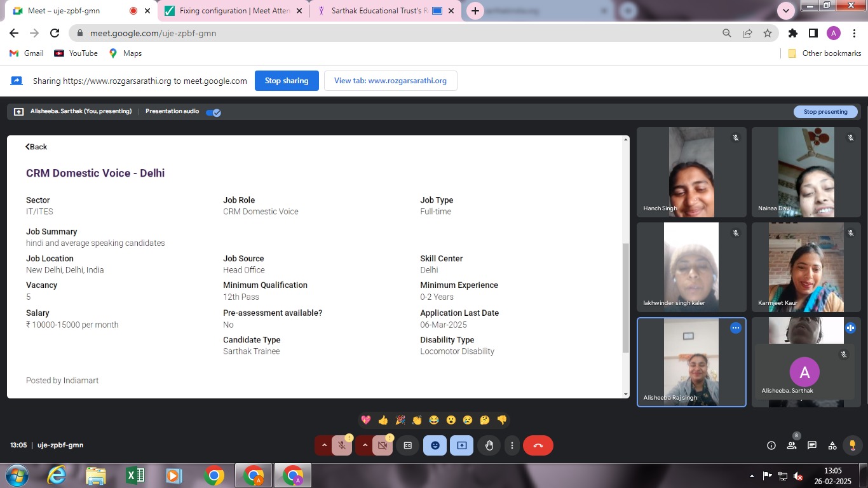Reload the Meet page
The width and height of the screenshot is (868, 488).
pos(55,33)
